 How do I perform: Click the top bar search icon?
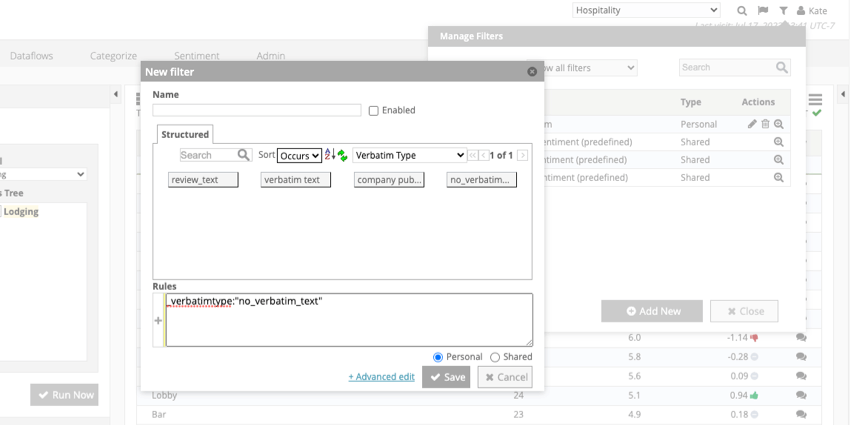(742, 10)
